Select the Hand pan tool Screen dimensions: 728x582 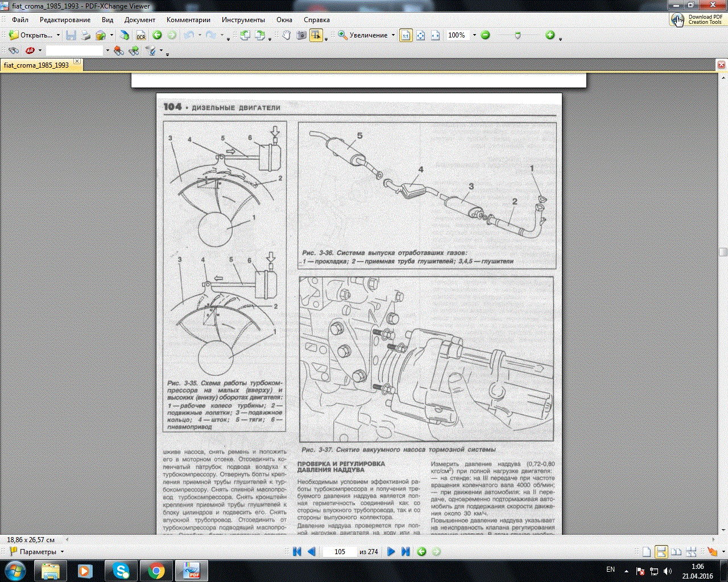(286, 35)
